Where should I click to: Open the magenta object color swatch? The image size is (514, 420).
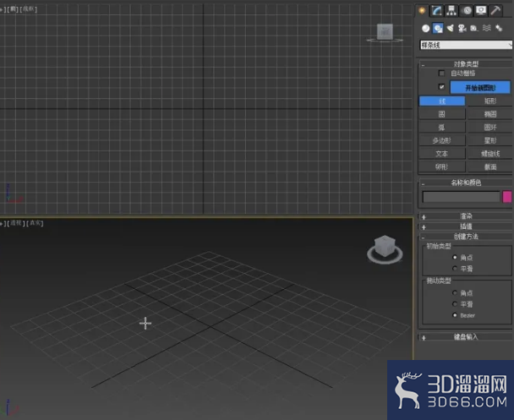click(x=507, y=197)
